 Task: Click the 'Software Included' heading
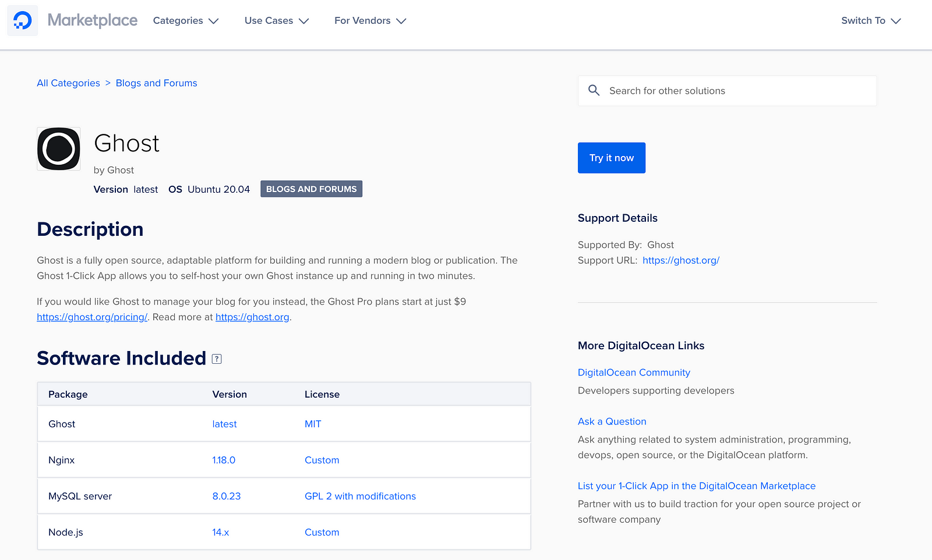121,359
